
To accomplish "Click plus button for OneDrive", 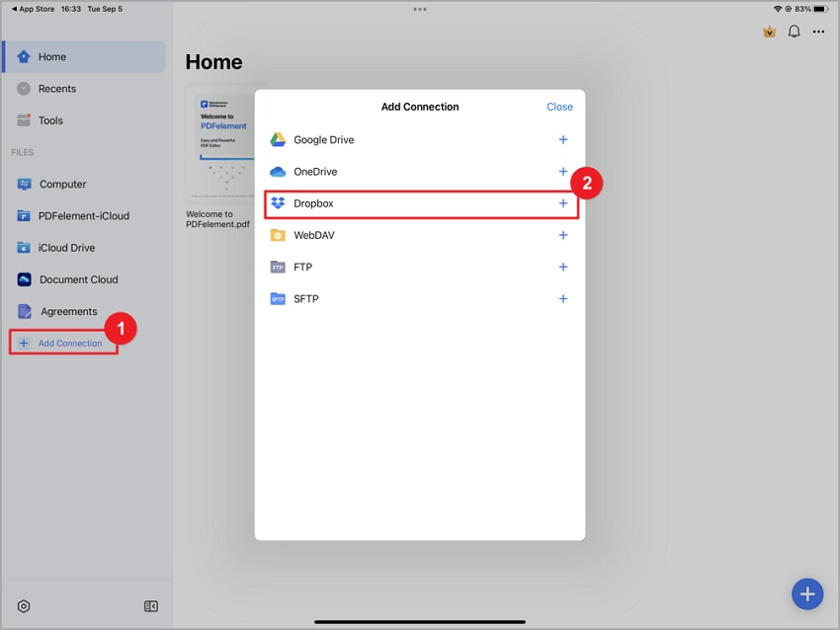I will (563, 172).
